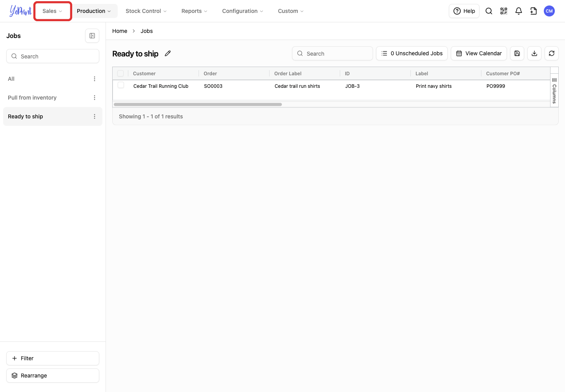
Task: Expand the Custom menu
Action: point(291,11)
